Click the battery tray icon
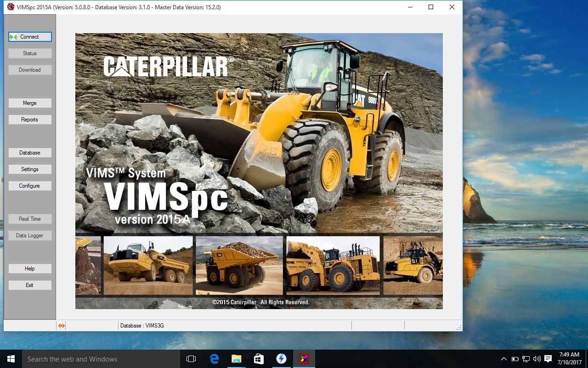The width and height of the screenshot is (588, 368). tap(515, 359)
